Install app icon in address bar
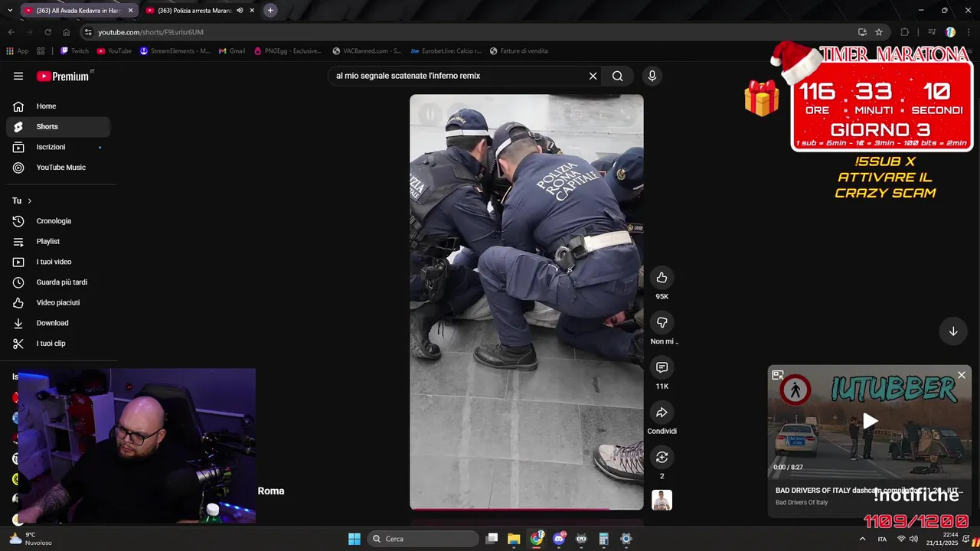 pyautogui.click(x=862, y=32)
